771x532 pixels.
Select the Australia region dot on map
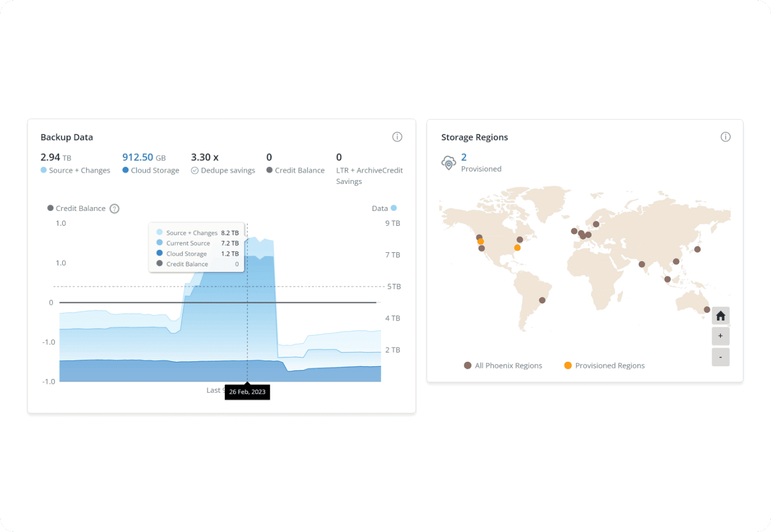707,310
